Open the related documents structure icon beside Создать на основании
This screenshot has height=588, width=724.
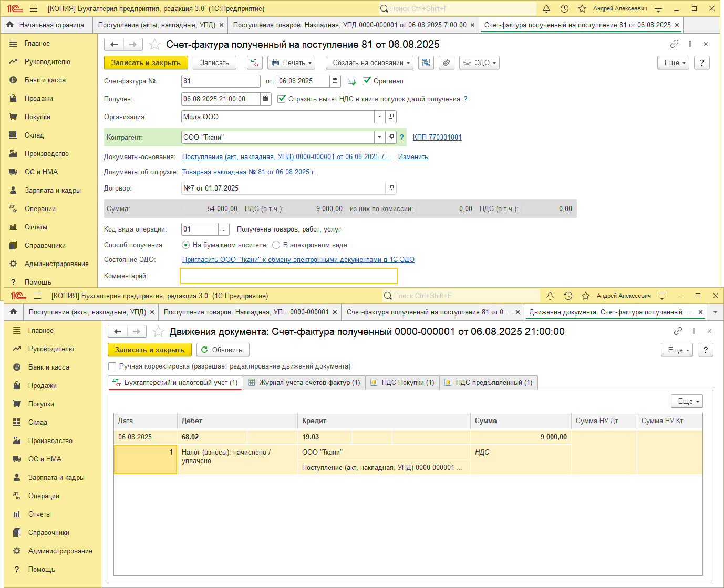426,62
